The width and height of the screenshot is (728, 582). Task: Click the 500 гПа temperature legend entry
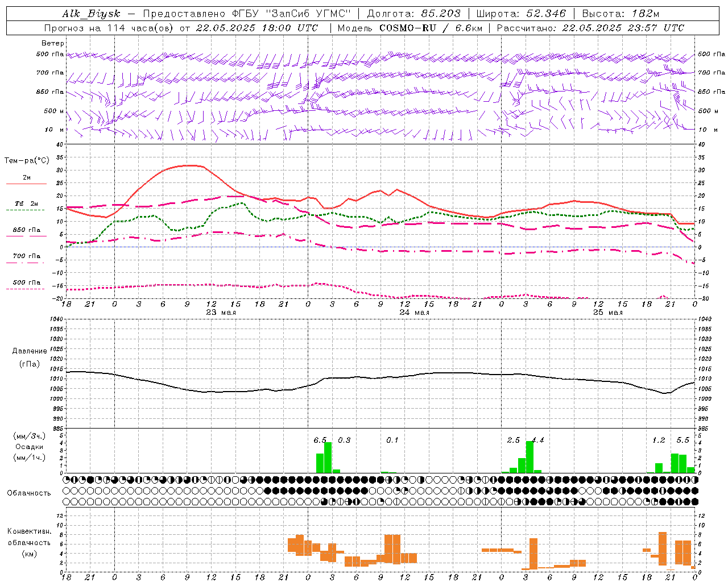pos(27,282)
